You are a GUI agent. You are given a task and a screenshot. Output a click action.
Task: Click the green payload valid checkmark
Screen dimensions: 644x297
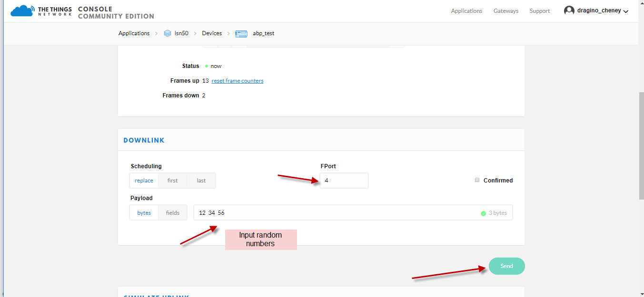pos(484,213)
